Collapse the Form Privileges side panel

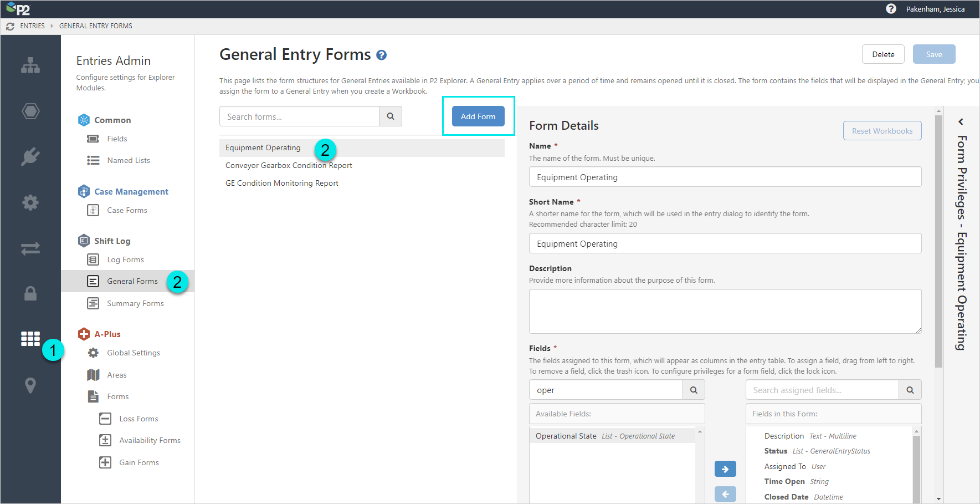point(961,121)
